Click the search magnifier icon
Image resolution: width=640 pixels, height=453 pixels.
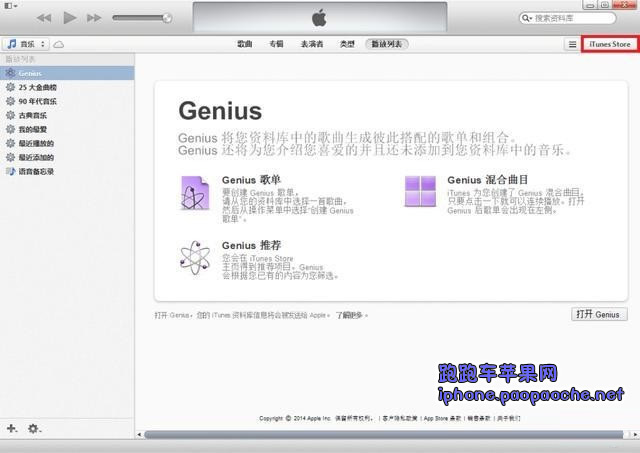[526, 18]
